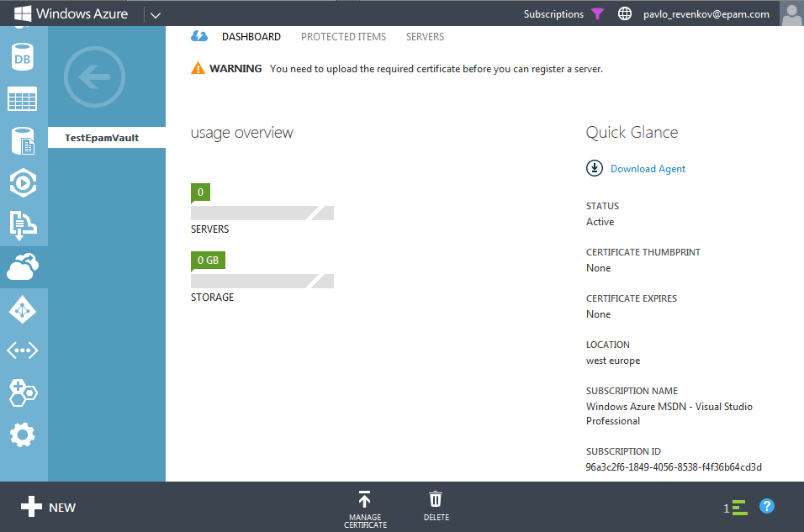Open the Subscriptions menu
Screen dimensions: 804x532
pos(553,13)
